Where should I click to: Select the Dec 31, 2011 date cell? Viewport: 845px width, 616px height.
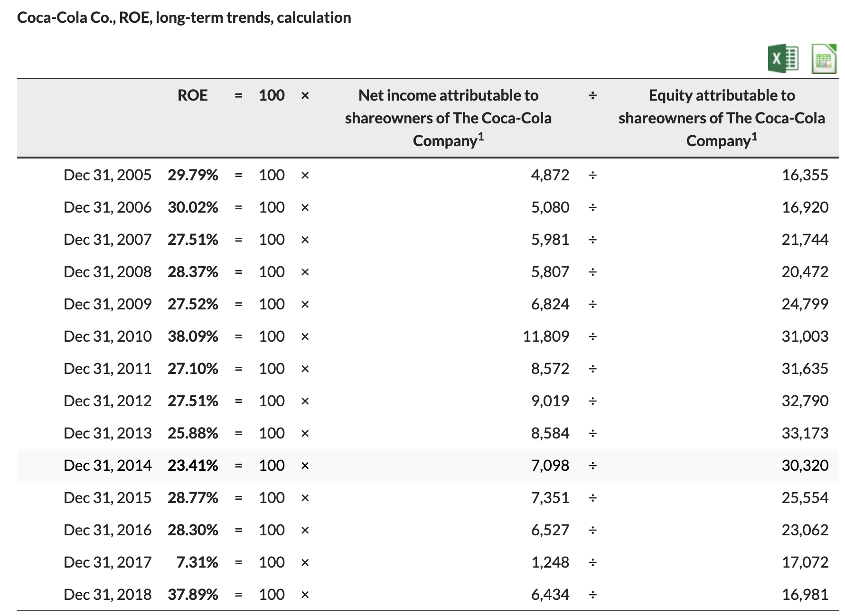click(108, 369)
